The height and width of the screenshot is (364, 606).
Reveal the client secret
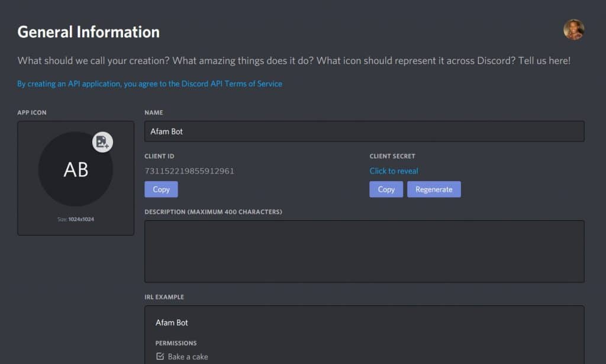(394, 170)
